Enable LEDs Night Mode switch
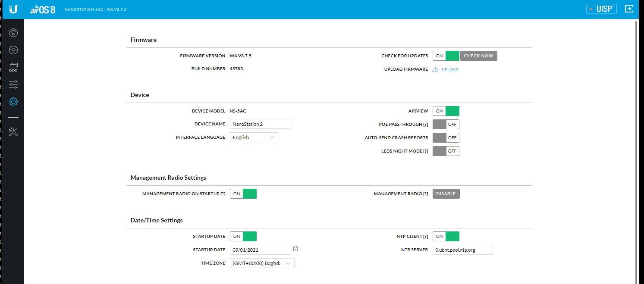 [x=446, y=151]
